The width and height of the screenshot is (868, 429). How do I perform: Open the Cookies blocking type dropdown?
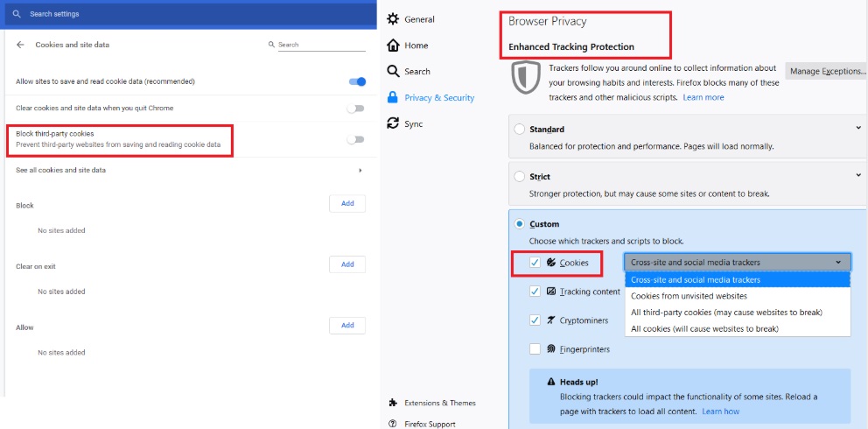point(737,263)
